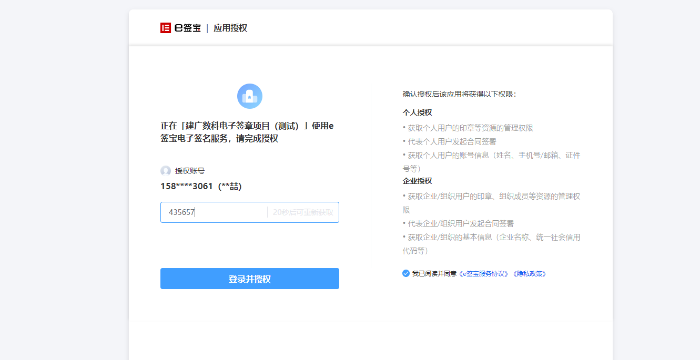
Task: Click the 应用授权 header text
Action: (230, 28)
